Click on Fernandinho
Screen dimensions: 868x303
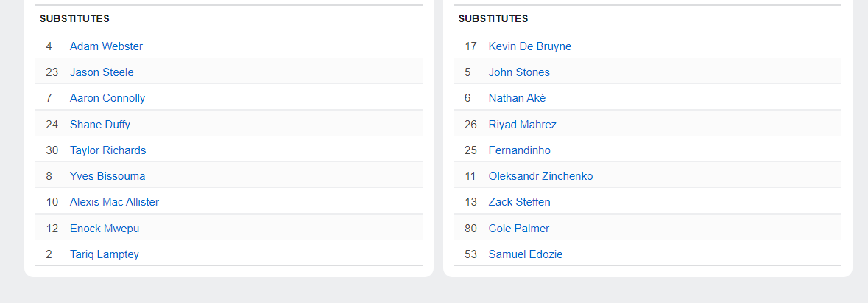[519, 150]
